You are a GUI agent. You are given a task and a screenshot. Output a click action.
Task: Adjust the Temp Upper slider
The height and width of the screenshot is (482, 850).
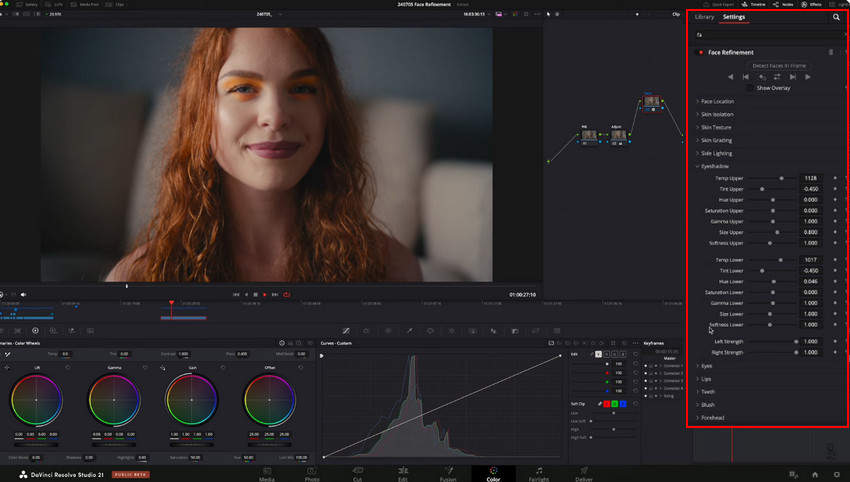(x=781, y=178)
